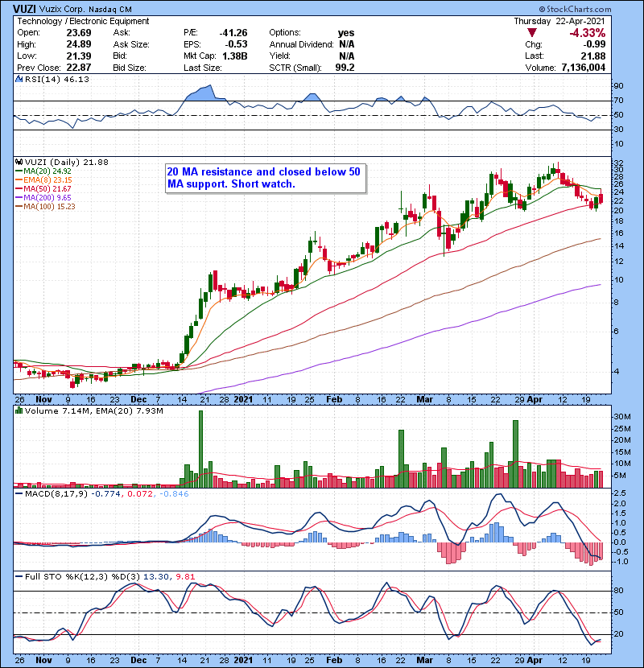Click the tallest green volume bar near 30M

coord(201,449)
